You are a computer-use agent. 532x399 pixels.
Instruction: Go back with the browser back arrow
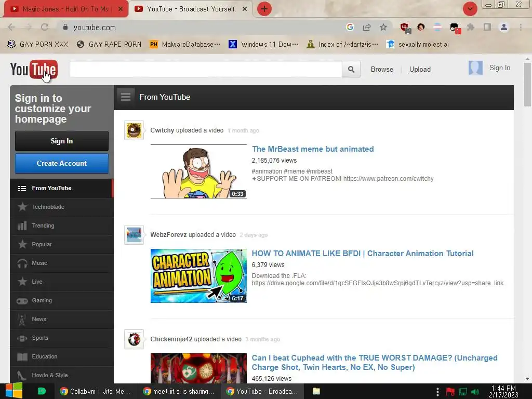11,27
